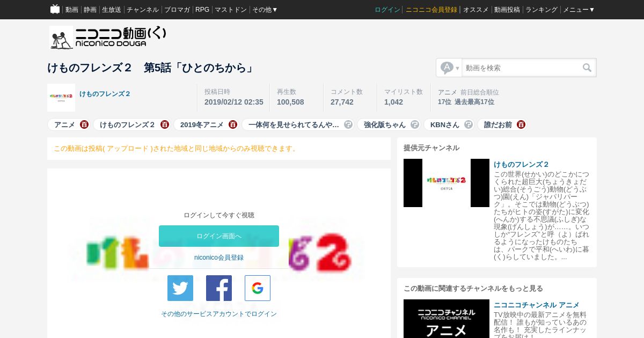Click ニコニコ会員登録 in top bar
The width and height of the screenshot is (644, 338).
(x=431, y=10)
